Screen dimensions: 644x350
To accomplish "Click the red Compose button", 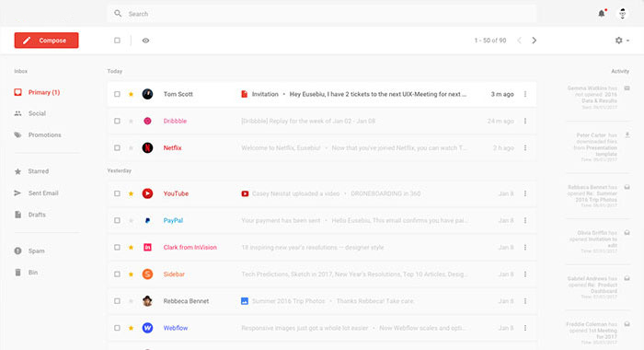I will [46, 41].
